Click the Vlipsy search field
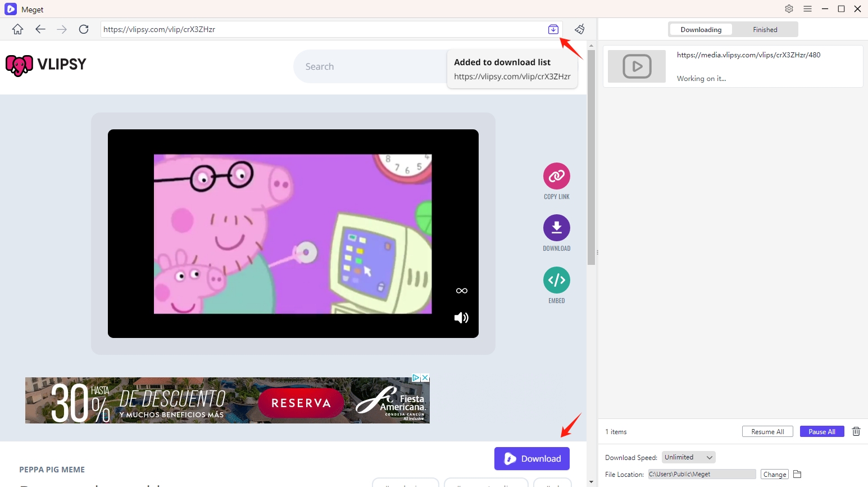 tap(371, 66)
